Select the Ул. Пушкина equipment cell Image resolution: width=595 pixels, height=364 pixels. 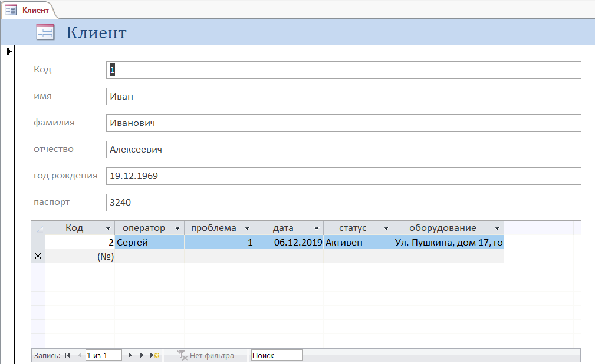click(449, 242)
